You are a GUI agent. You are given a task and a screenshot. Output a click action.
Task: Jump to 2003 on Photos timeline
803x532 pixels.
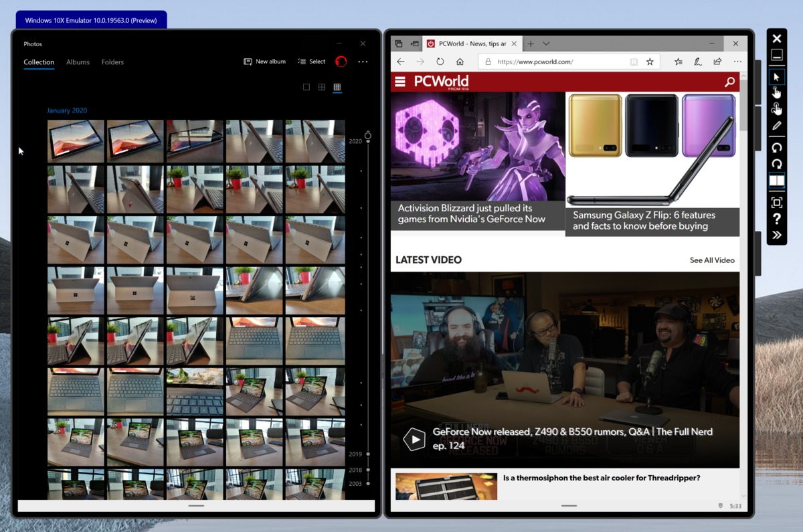(x=355, y=483)
